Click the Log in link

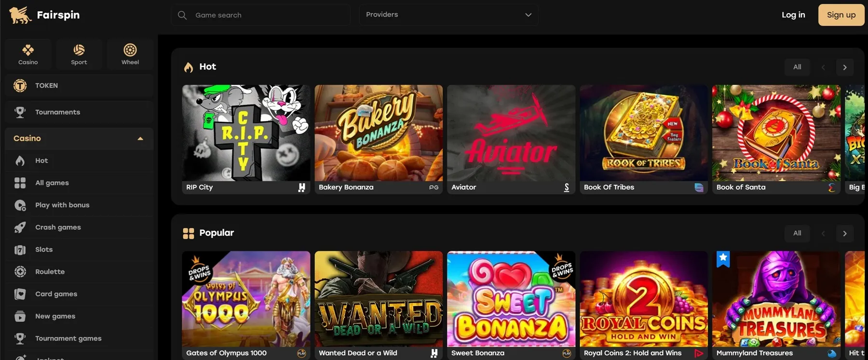793,15
